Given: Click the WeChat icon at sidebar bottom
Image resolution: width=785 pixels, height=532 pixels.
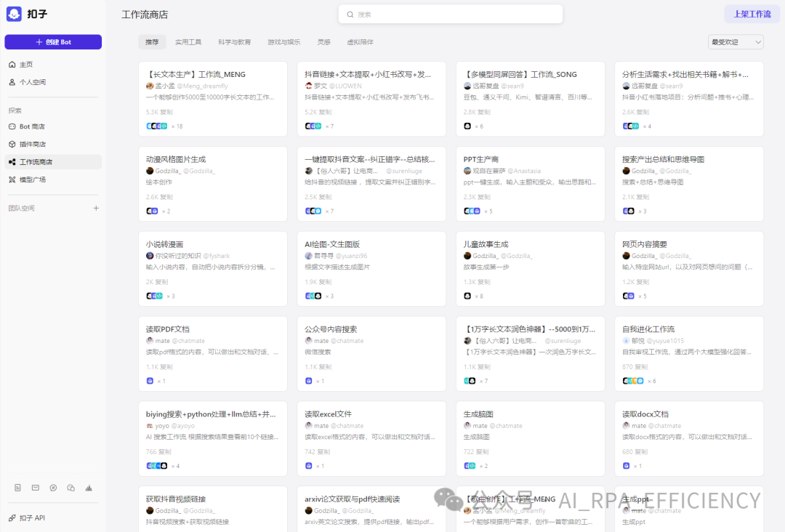Looking at the screenshot, I should (71, 488).
